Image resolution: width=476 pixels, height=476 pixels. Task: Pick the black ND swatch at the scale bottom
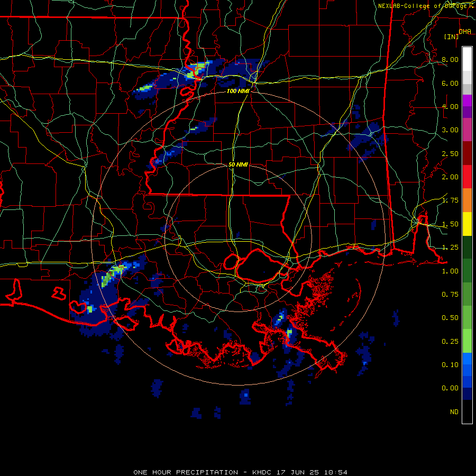click(x=467, y=411)
